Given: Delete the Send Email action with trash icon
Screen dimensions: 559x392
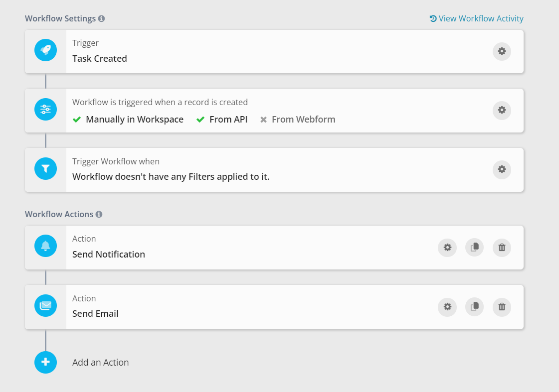Looking at the screenshot, I should [x=502, y=307].
